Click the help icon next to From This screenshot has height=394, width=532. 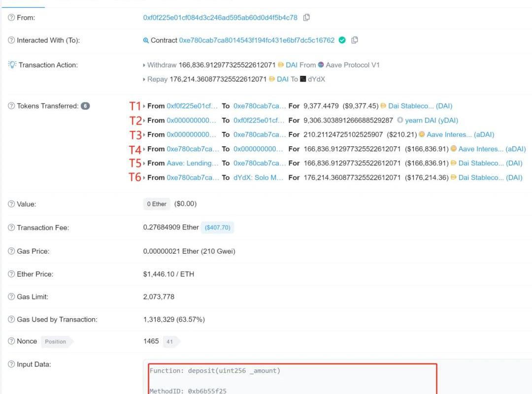(11, 18)
